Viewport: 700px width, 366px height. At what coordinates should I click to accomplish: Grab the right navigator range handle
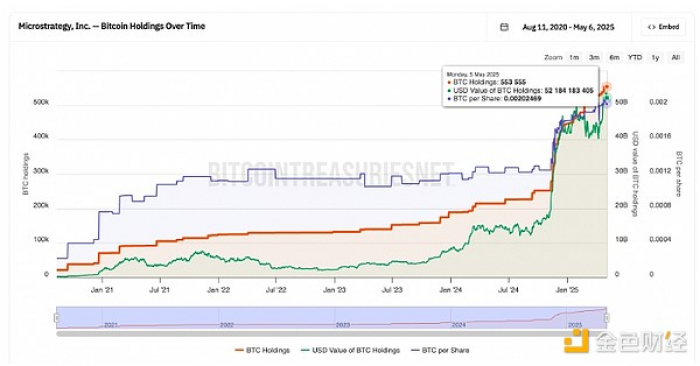607,318
